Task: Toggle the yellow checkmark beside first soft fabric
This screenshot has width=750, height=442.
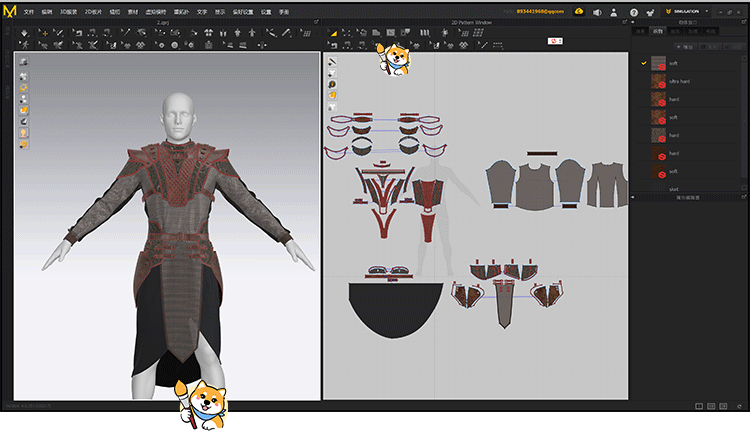Action: pos(644,62)
